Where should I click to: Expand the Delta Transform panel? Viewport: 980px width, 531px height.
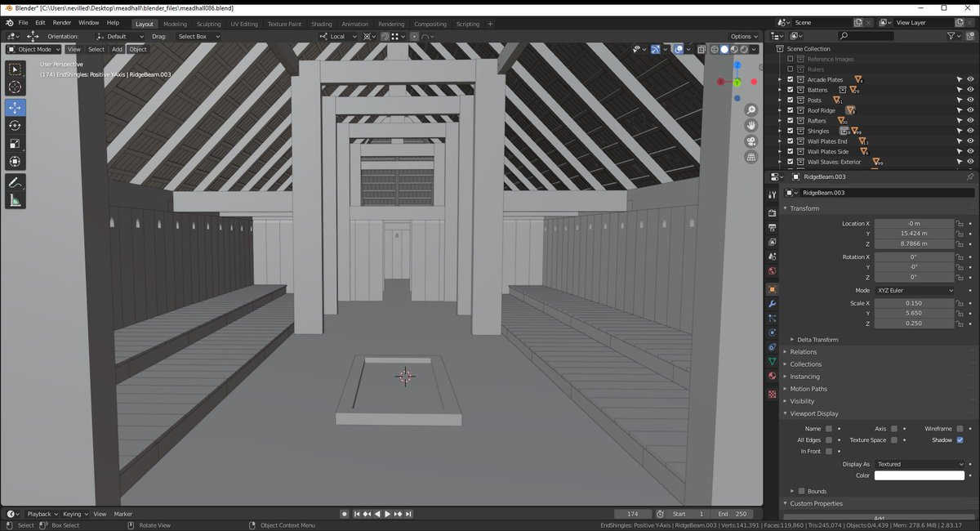(x=817, y=339)
